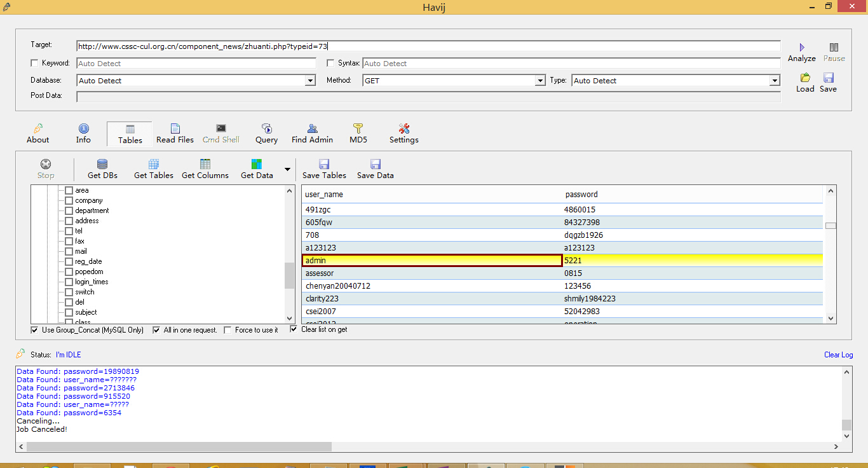The width and height of the screenshot is (868, 468).
Task: Click the Clear Log link
Action: pyautogui.click(x=838, y=355)
